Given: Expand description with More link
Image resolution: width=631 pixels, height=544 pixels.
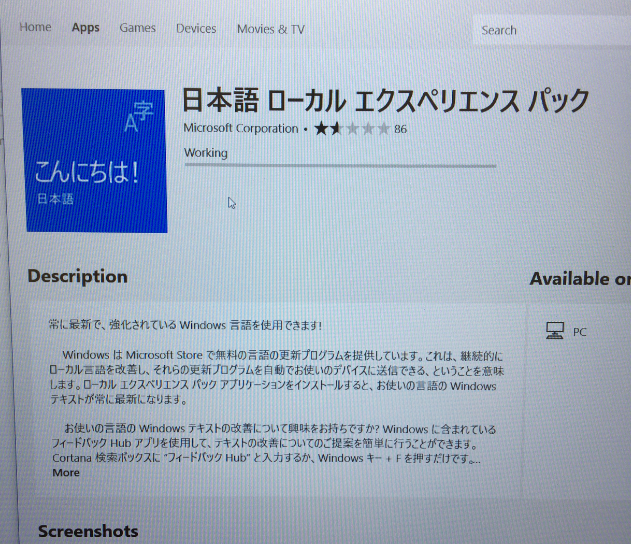Looking at the screenshot, I should click(x=66, y=473).
